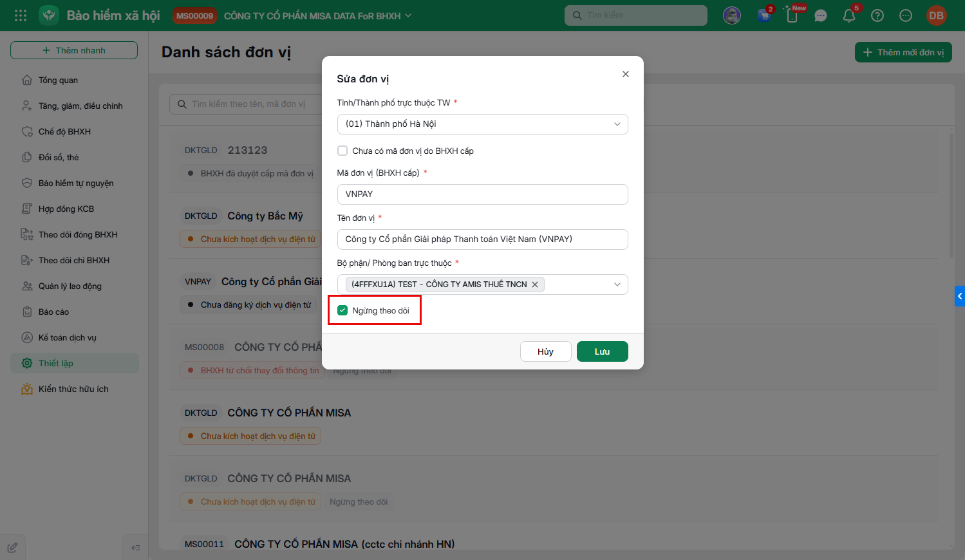Expand the Bộ phận/Phòng ban dropdown arrow
965x560 pixels.
pos(617,285)
